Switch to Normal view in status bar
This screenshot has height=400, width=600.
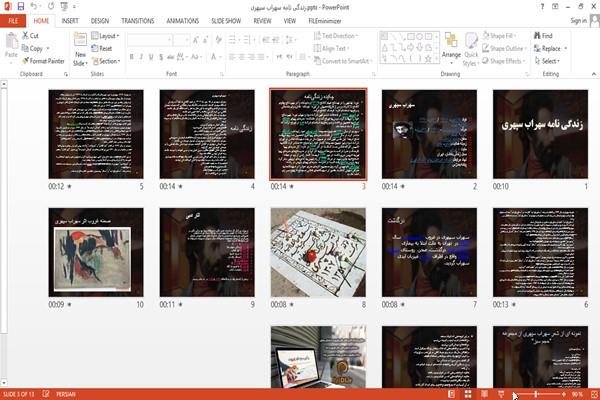452,394
